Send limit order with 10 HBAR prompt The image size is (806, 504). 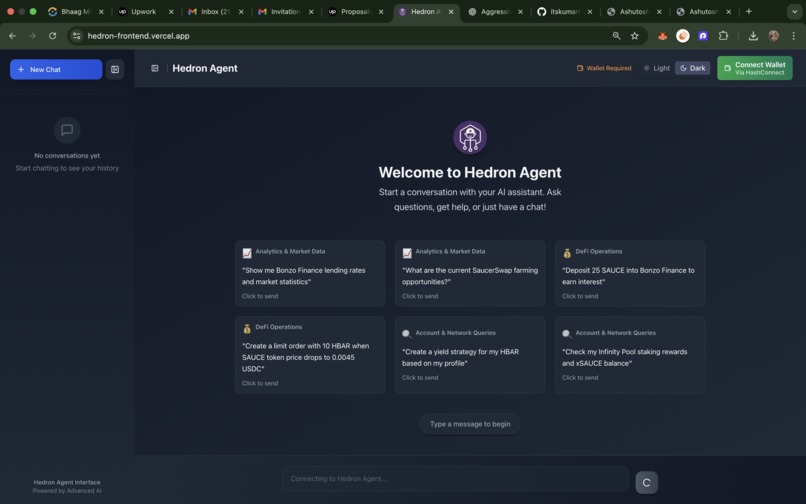click(x=310, y=355)
